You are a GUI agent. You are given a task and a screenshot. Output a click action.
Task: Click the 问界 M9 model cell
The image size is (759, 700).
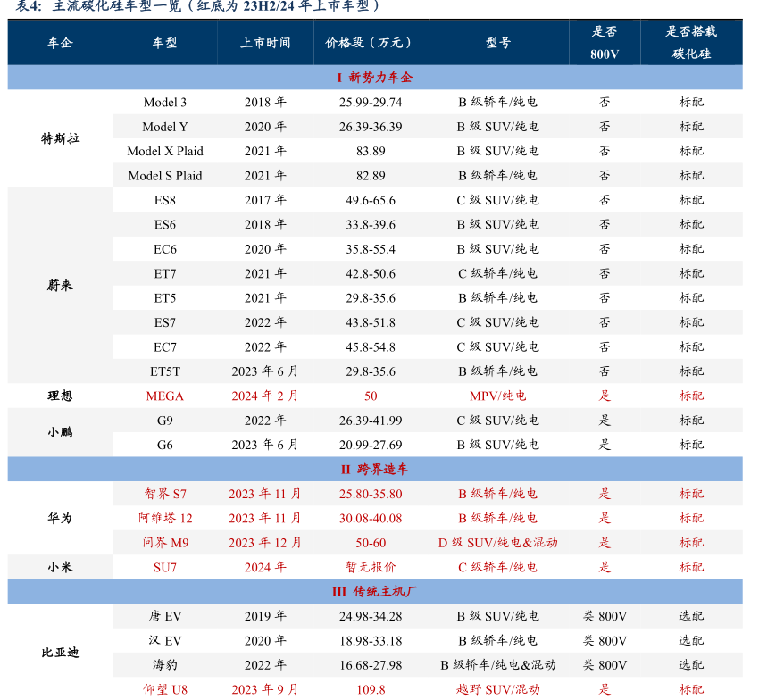(165, 543)
